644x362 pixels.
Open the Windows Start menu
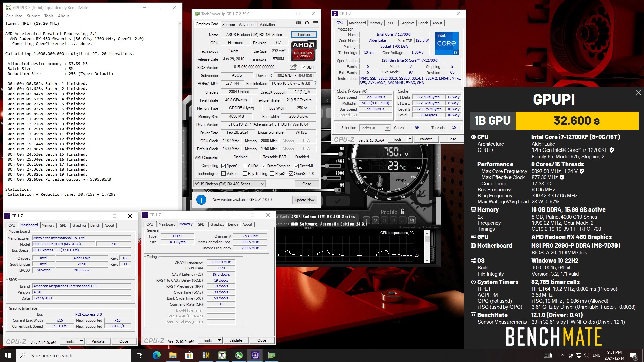(8, 355)
